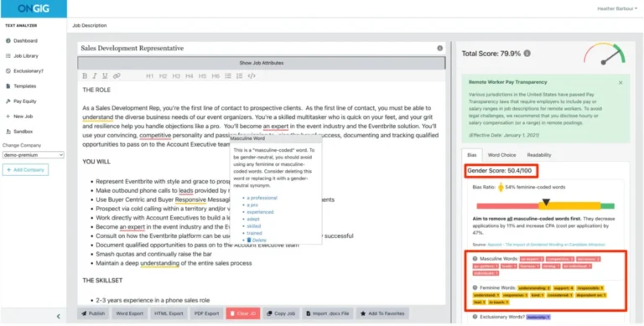644x326 pixels.
Task: Click Delete in the Masculine Word popup
Action: pos(257,240)
